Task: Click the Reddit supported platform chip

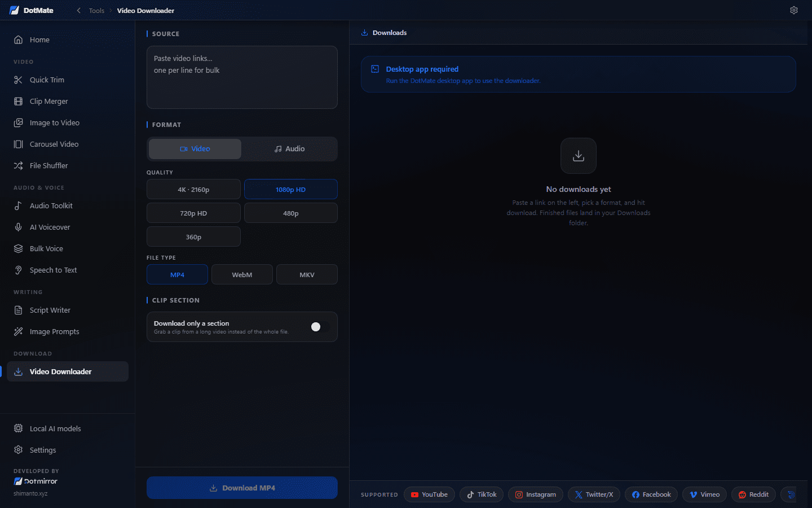Action: pos(754,494)
